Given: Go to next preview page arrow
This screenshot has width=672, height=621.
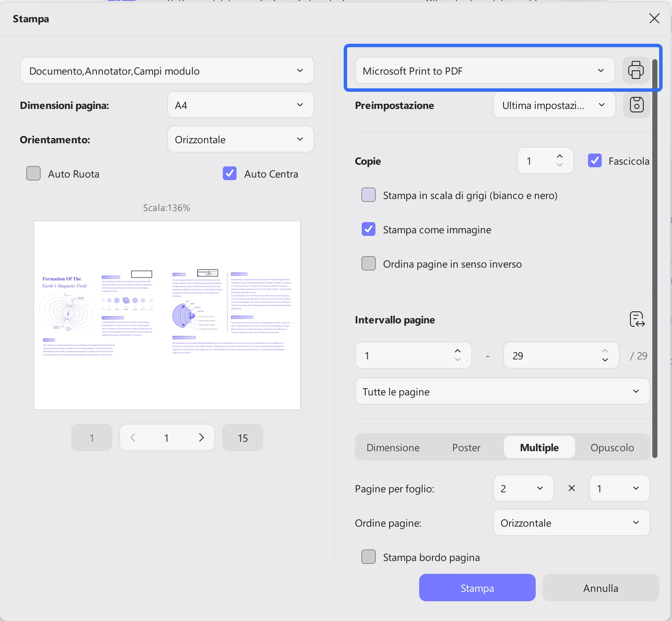Looking at the screenshot, I should (x=201, y=437).
